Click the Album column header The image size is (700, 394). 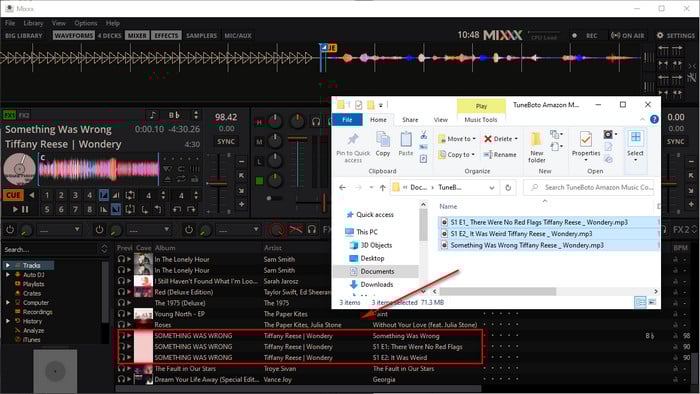pos(165,248)
